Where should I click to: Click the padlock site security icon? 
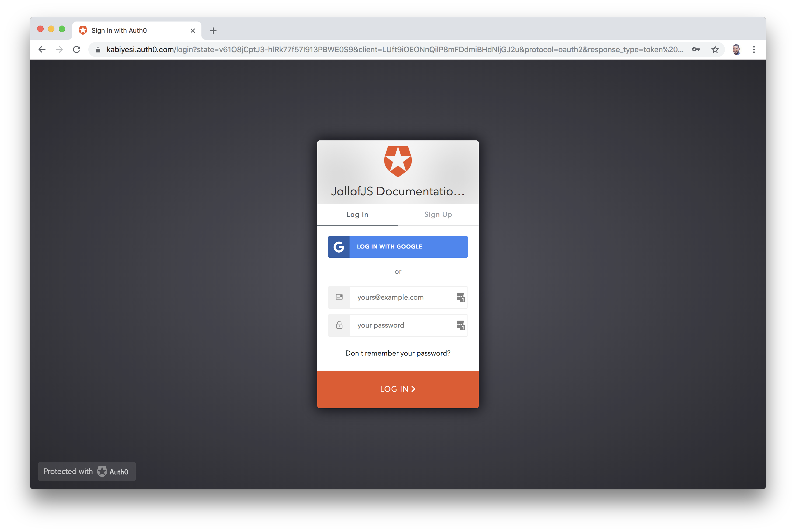98,50
